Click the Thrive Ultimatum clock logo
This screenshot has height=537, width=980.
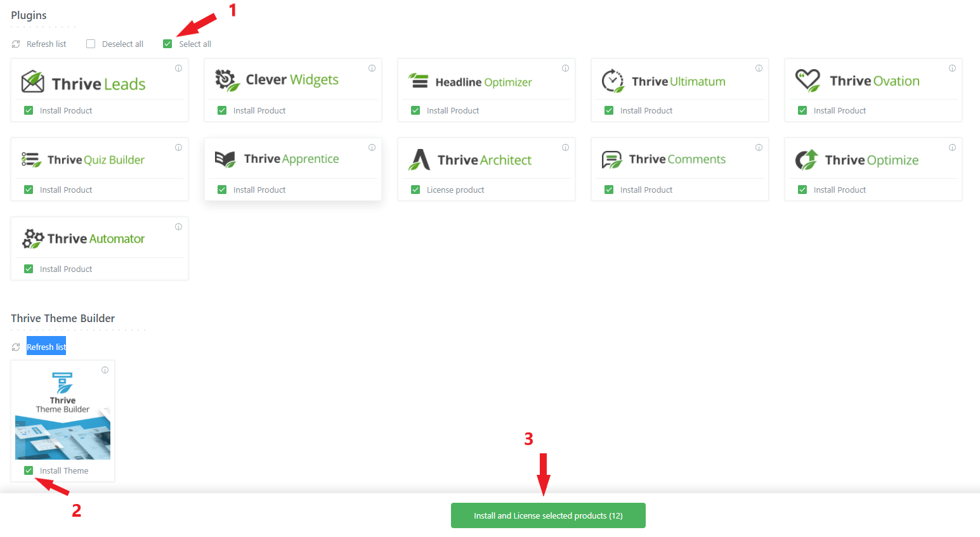(613, 81)
